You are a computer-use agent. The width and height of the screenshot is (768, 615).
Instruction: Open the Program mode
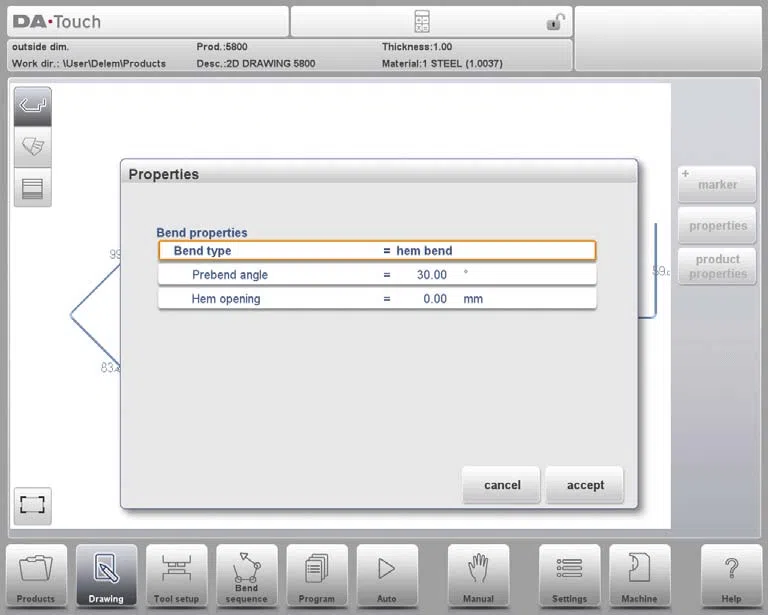tap(317, 576)
